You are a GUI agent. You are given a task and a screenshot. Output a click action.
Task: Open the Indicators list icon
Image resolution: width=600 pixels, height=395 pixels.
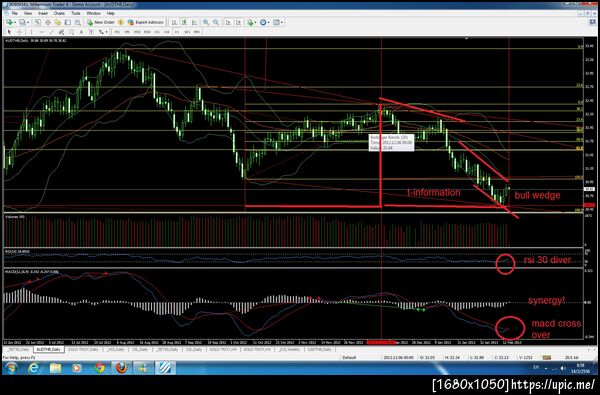point(250,22)
